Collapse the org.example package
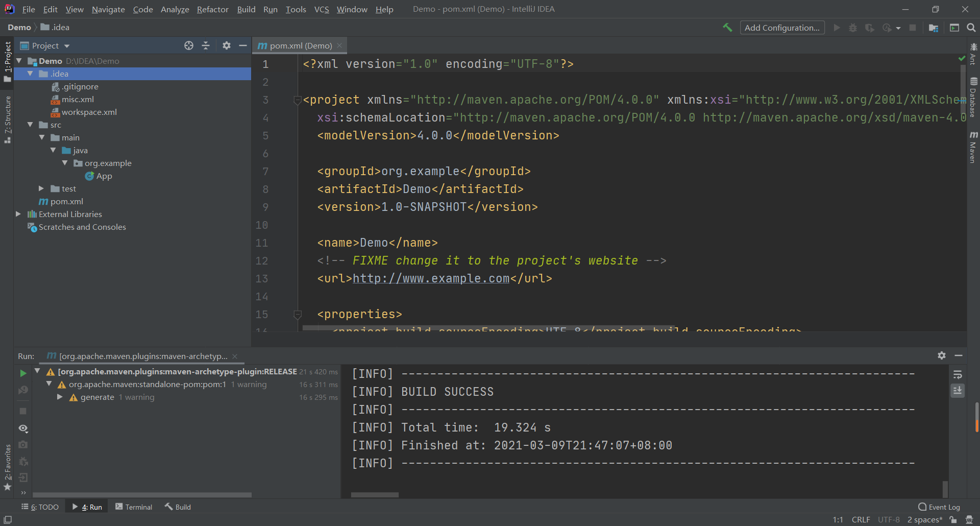The height and width of the screenshot is (526, 980). click(65, 163)
